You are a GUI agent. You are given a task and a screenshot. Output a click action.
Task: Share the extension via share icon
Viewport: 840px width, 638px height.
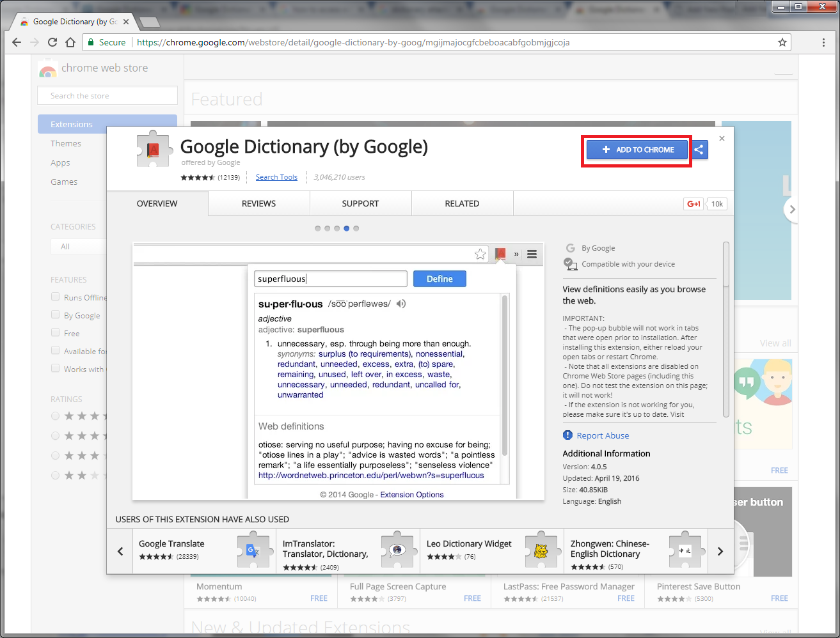point(699,150)
